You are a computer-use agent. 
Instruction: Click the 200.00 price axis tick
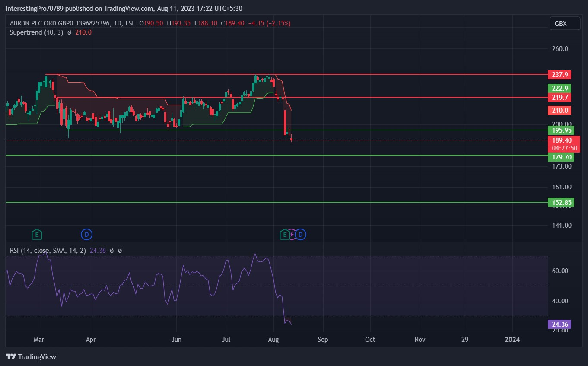pyautogui.click(x=562, y=124)
